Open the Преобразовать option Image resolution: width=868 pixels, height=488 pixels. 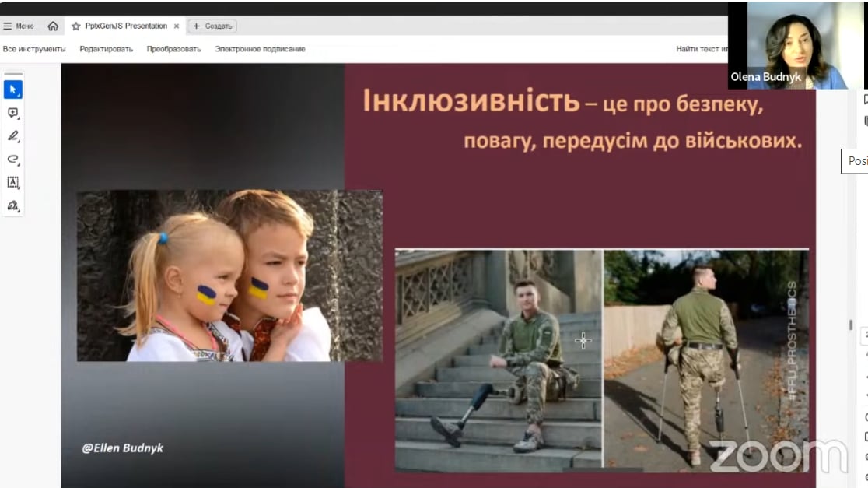coord(173,49)
